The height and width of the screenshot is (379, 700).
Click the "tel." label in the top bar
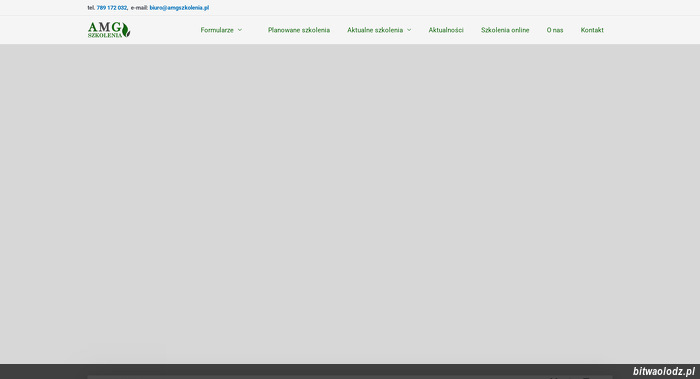[x=91, y=8]
